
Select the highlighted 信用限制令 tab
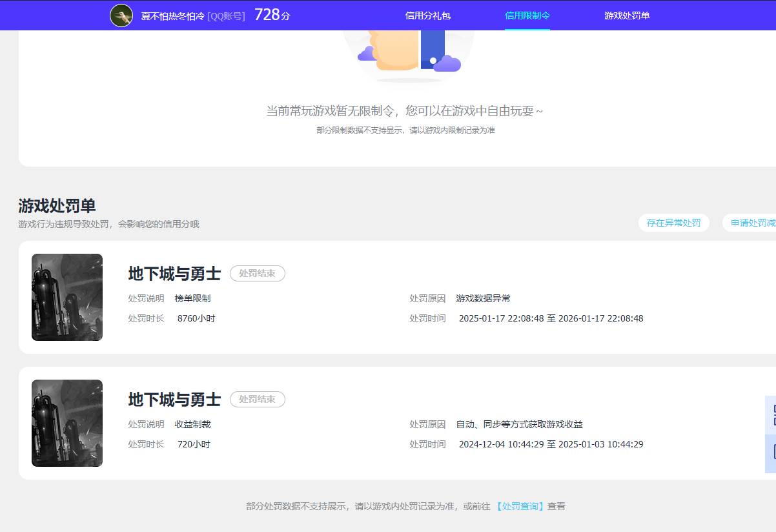(527, 15)
